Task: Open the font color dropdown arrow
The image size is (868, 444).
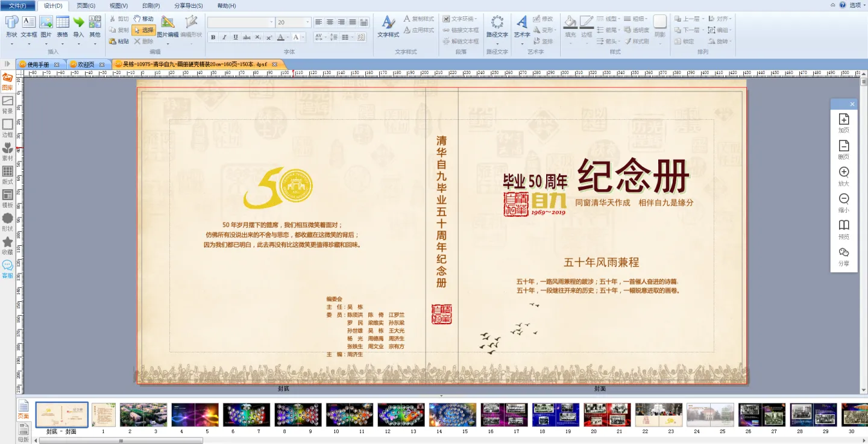Action: [x=288, y=37]
